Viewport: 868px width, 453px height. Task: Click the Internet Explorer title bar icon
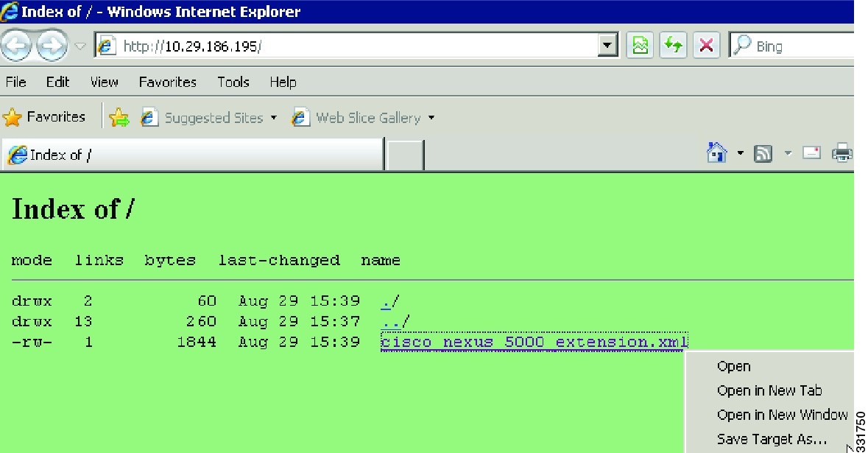click(x=10, y=12)
